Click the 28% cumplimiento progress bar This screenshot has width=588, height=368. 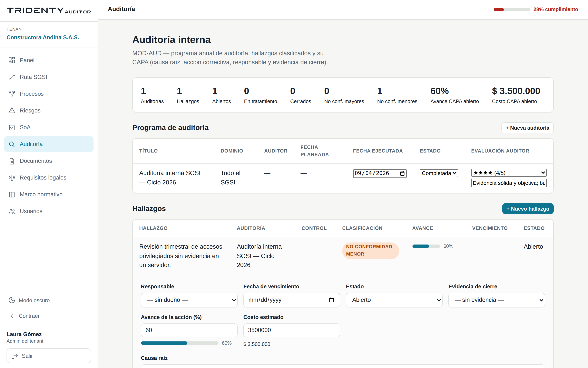point(512,9)
